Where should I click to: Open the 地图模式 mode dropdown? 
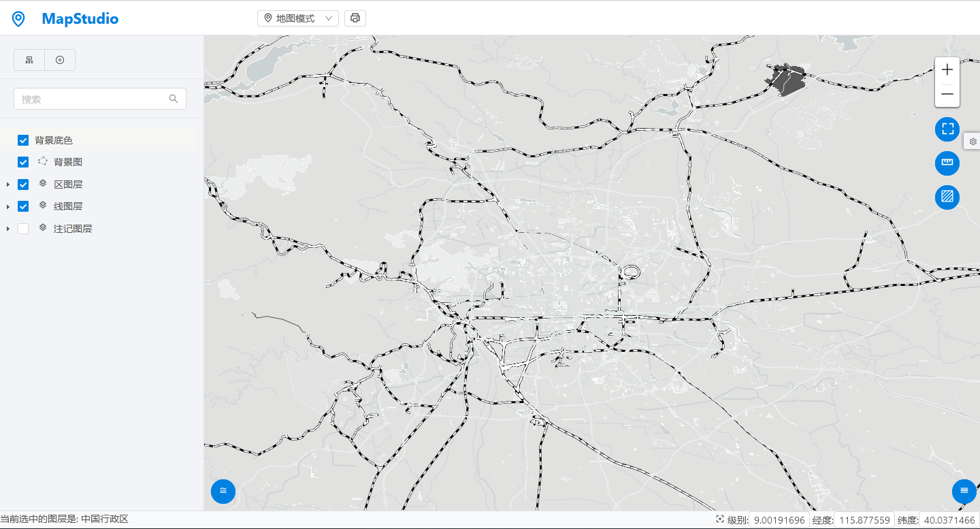298,18
